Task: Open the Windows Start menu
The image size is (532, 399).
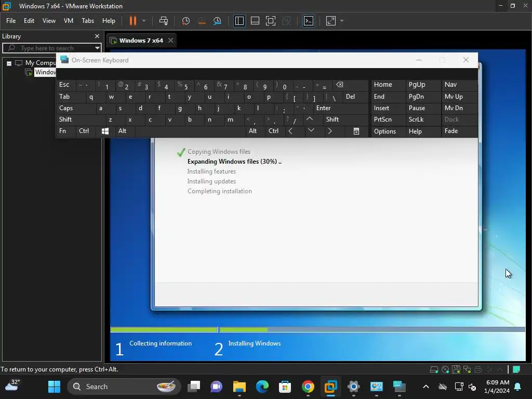Action: click(x=54, y=387)
